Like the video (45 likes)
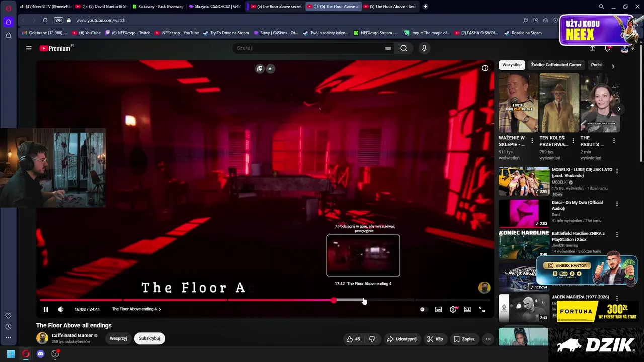The width and height of the screenshot is (644, 362). click(353, 339)
